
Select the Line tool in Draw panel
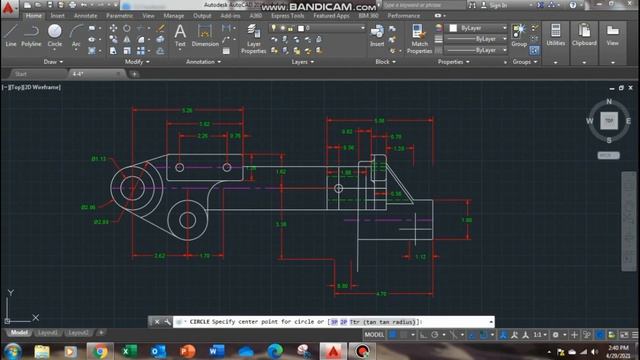(11, 35)
